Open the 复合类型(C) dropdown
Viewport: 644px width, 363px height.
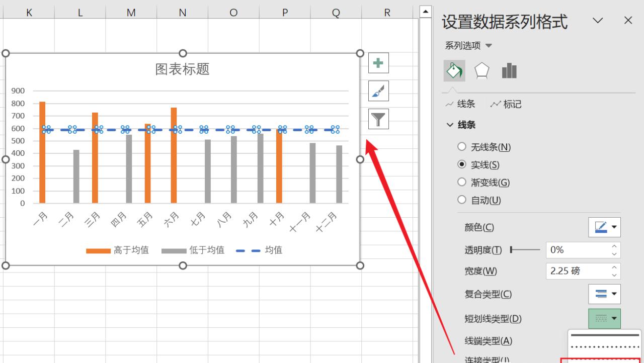(x=604, y=294)
